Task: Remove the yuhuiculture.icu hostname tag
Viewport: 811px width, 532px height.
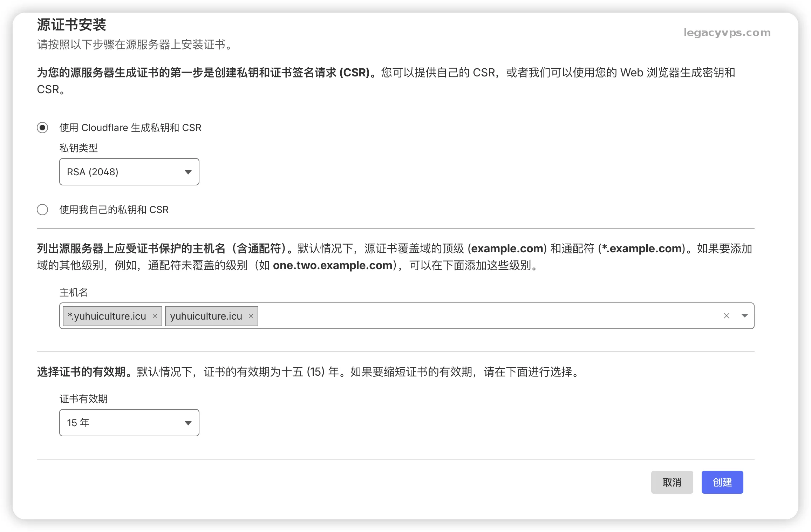Action: click(x=251, y=316)
